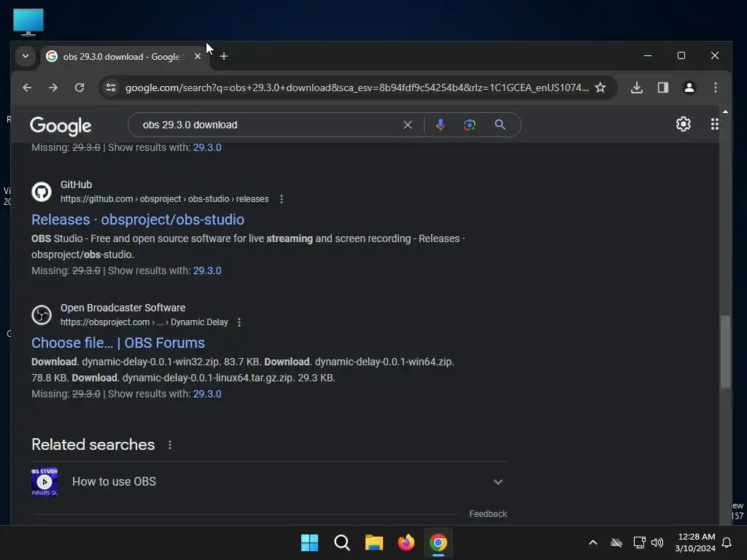
Task: Open Related searches options menu
Action: click(170, 445)
